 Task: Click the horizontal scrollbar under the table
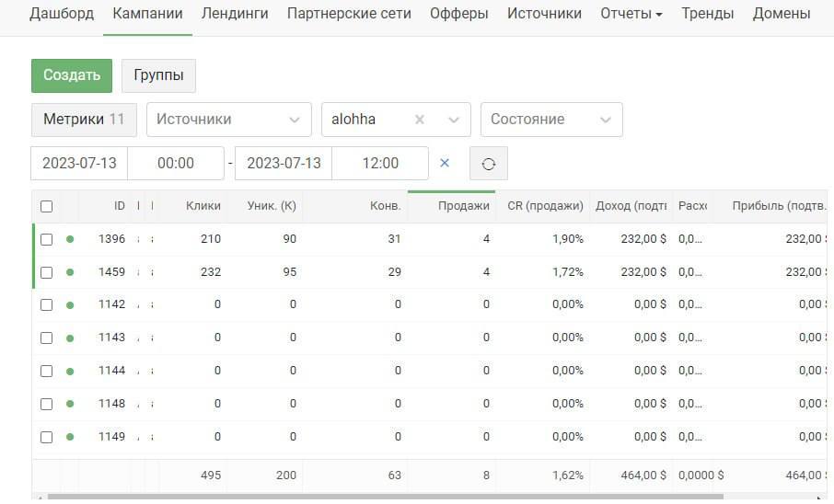point(368,498)
